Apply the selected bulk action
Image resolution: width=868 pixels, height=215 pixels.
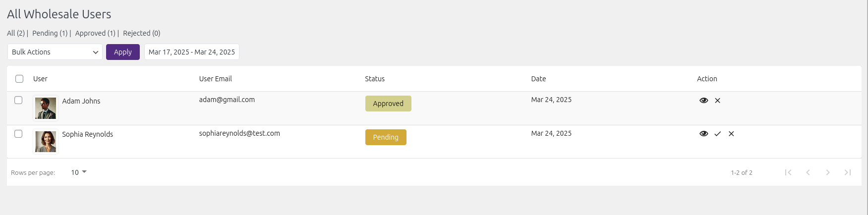point(123,52)
